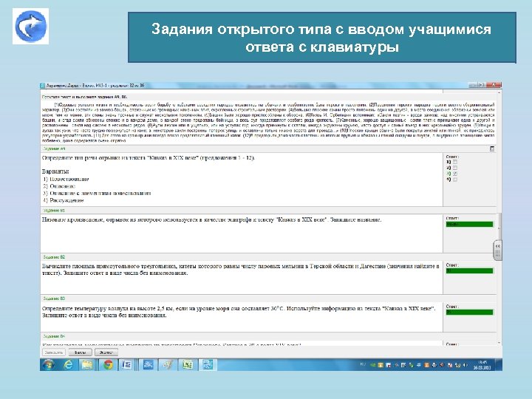Click the small icon in the Задание A9 header
The height and width of the screenshot is (399, 532).
[492, 149]
